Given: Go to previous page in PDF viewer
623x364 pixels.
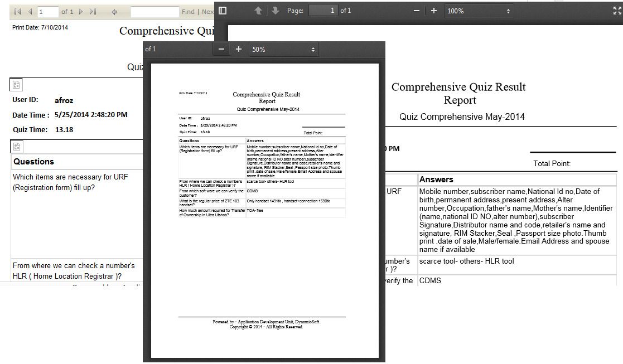Looking at the screenshot, I should coord(258,11).
